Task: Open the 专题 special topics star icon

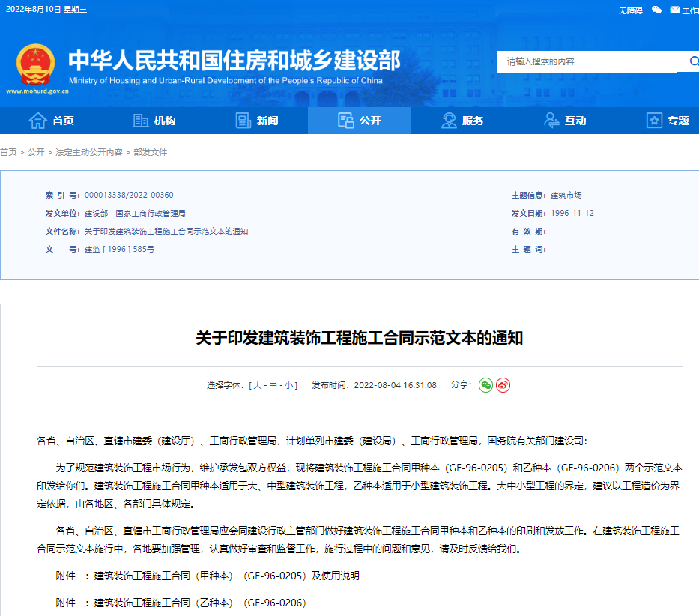Action: 653,120
